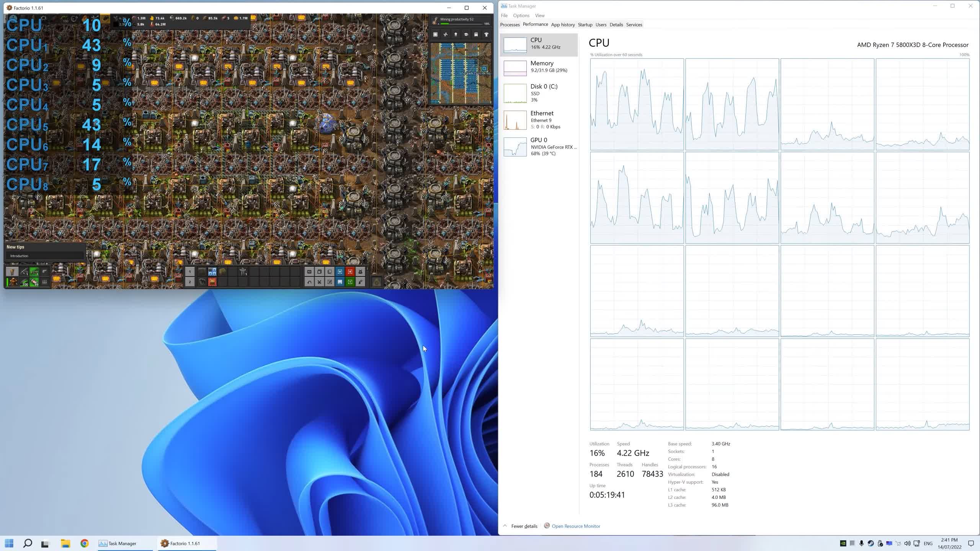Switch to the App history tab

pos(563,24)
